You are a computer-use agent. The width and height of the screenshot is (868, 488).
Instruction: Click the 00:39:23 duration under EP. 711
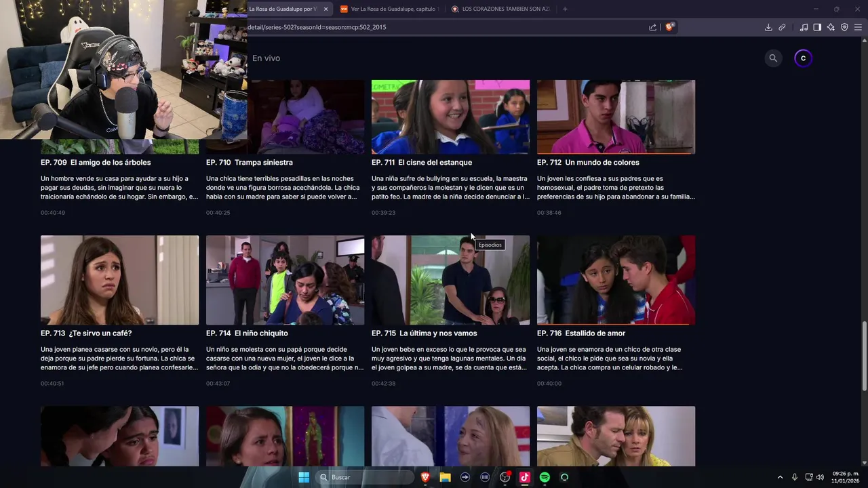click(383, 213)
